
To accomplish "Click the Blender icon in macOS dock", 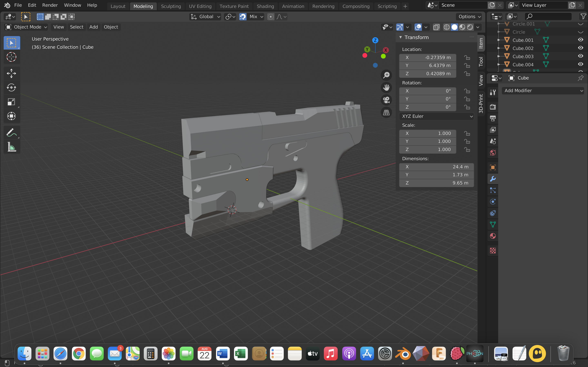I will 403,354.
